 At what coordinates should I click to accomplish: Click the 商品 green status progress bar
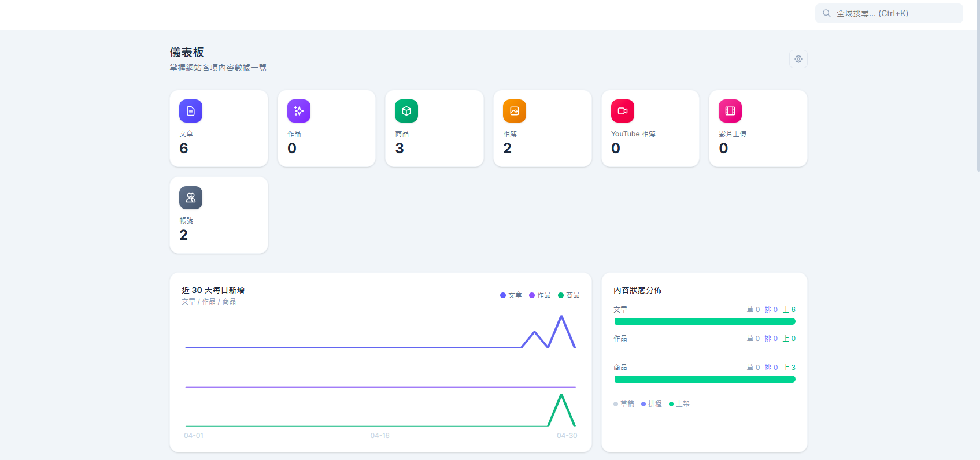[x=705, y=379]
